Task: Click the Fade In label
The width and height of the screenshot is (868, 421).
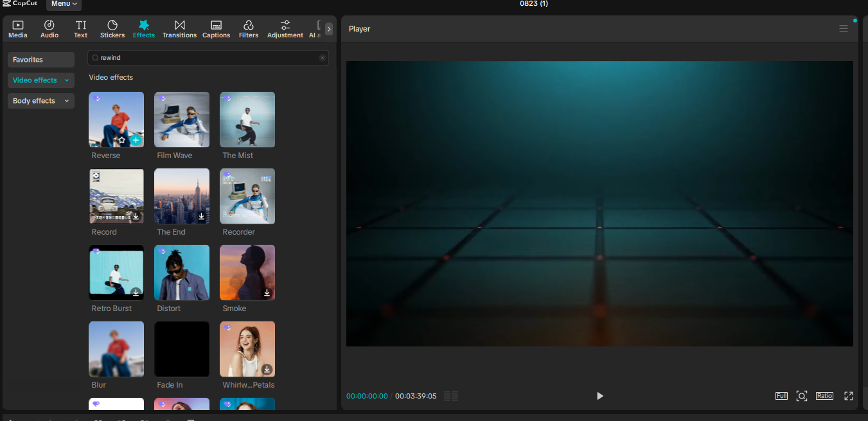Action: [170, 385]
